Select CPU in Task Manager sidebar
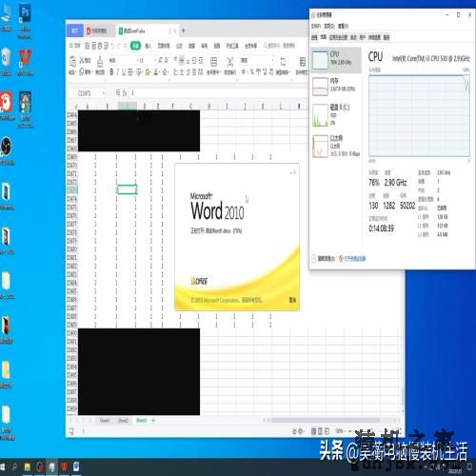Viewport: 476px width, 476px height. point(336,59)
